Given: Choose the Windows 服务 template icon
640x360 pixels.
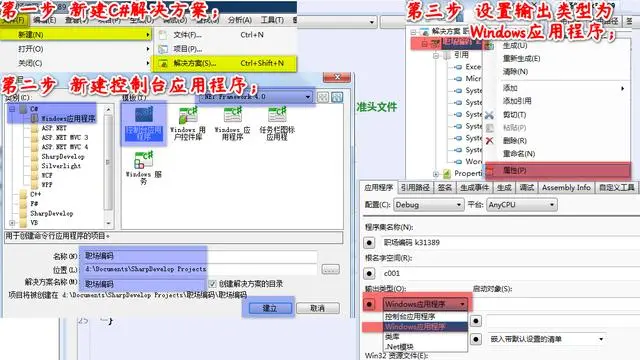Looking at the screenshot, I should pos(143,160).
